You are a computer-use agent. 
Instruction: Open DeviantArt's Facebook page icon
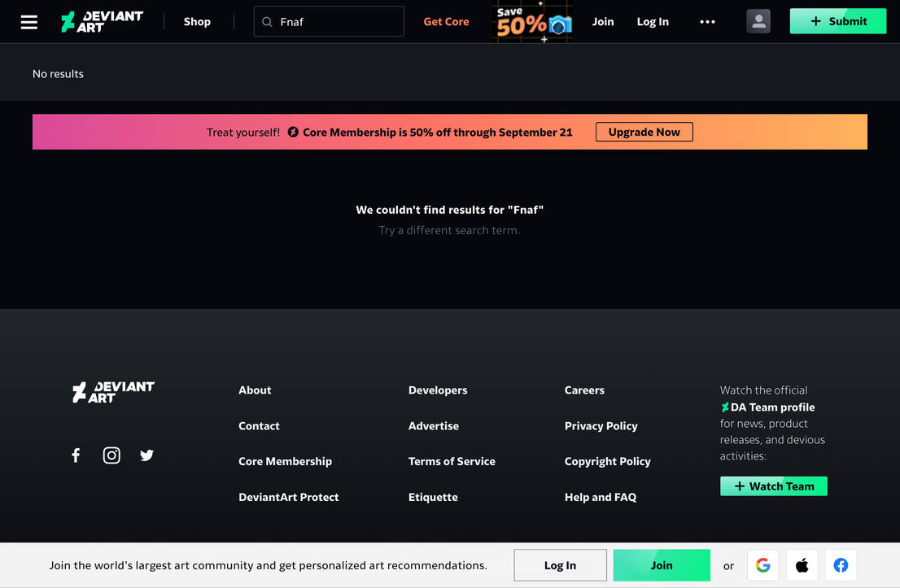[x=76, y=455]
